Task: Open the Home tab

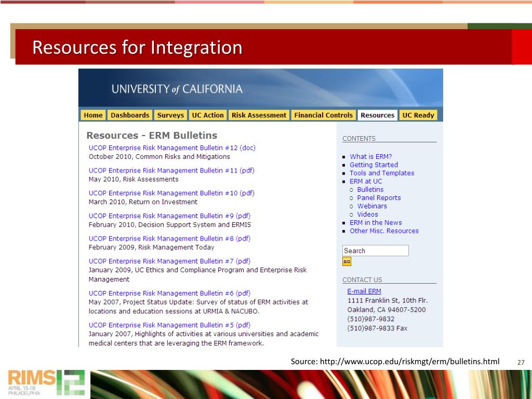Action: coord(93,115)
